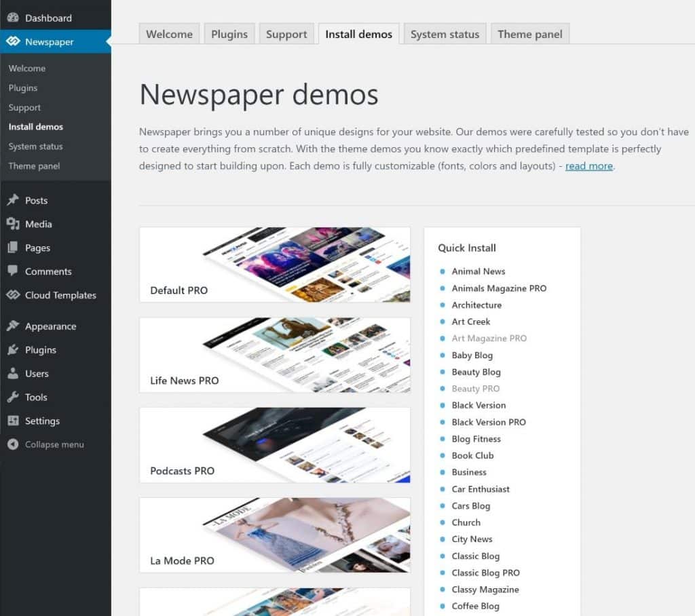Quick install the Blog Fitness demo

(x=476, y=439)
